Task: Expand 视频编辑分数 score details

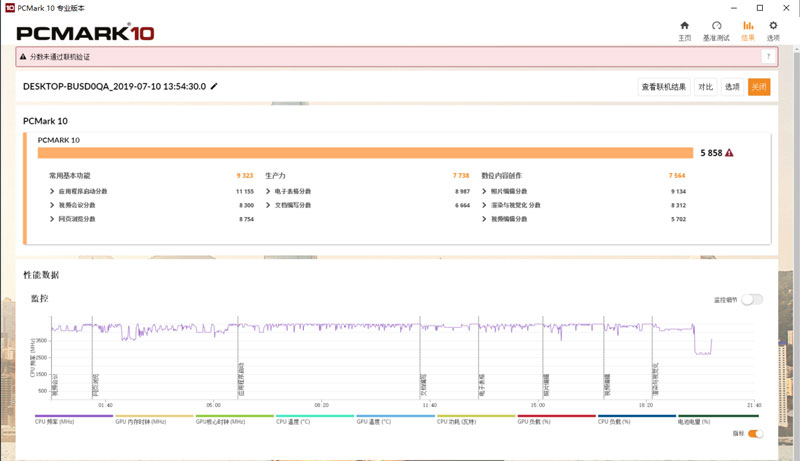Action: (484, 219)
